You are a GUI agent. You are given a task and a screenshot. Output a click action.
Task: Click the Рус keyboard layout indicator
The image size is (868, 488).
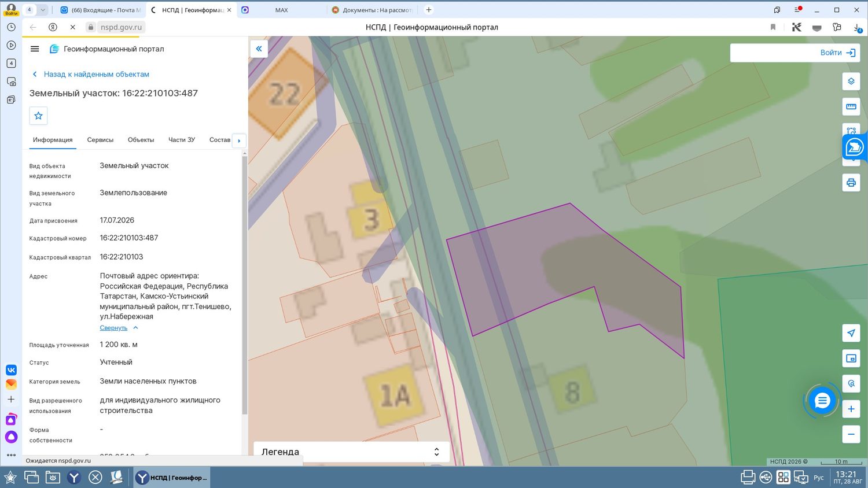click(819, 478)
